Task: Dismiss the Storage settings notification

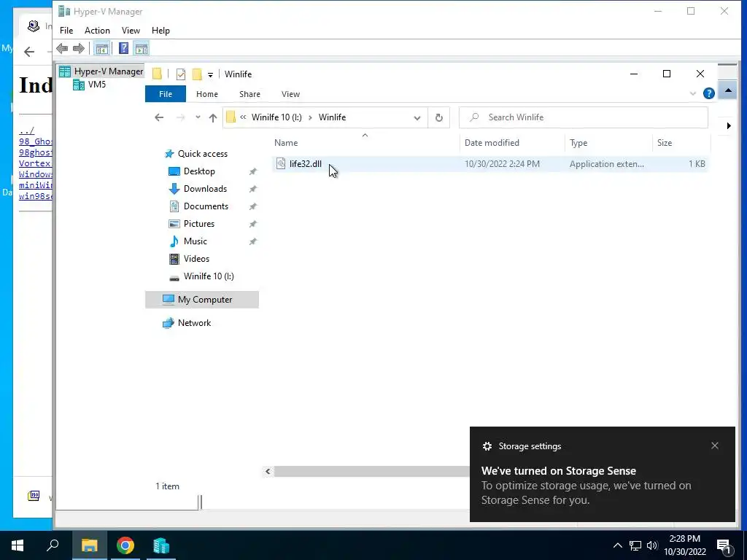Action: pyautogui.click(x=715, y=446)
